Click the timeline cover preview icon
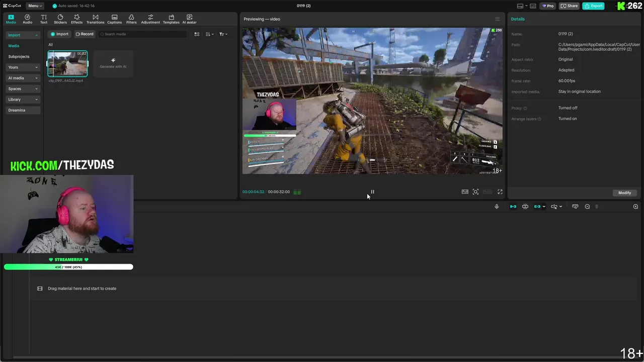 click(575, 207)
